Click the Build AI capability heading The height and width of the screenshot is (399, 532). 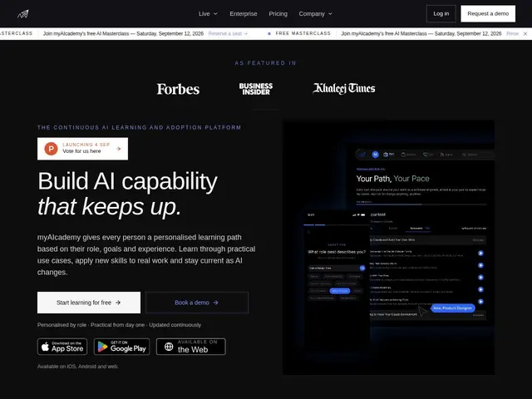127,194
